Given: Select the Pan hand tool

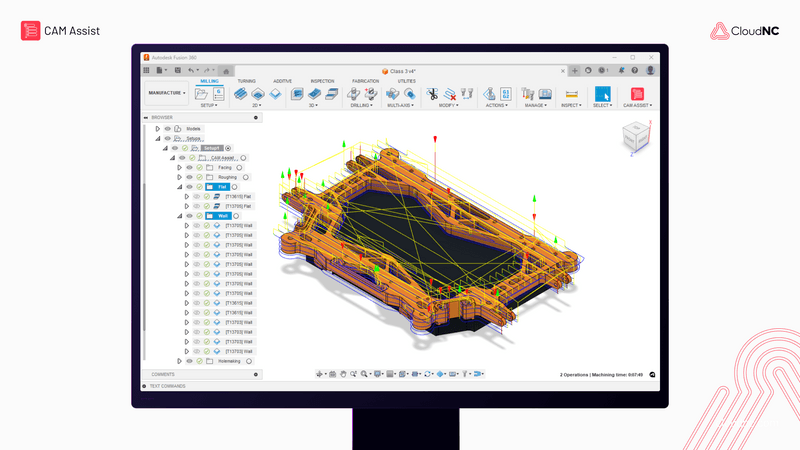Looking at the screenshot, I should (x=343, y=373).
